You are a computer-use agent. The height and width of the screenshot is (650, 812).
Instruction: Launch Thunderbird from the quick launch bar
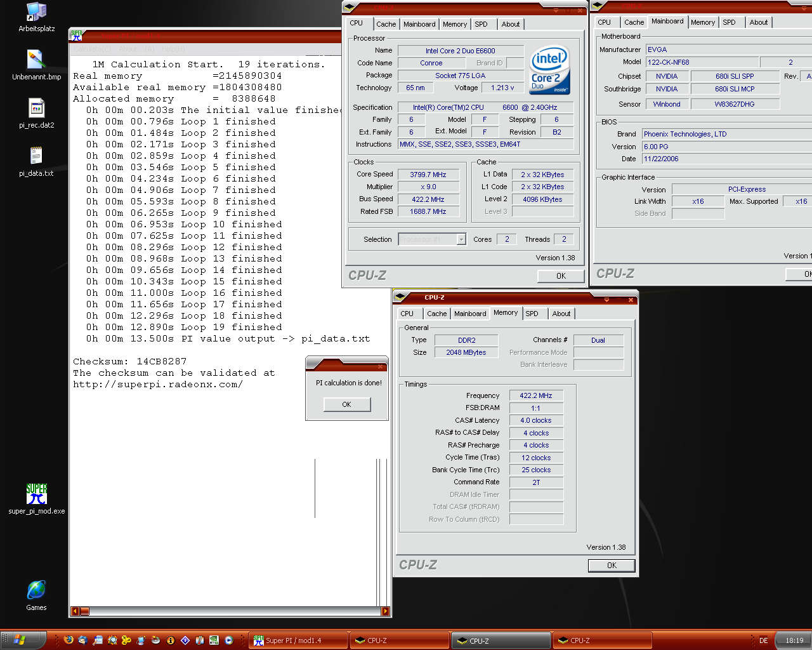[82, 640]
